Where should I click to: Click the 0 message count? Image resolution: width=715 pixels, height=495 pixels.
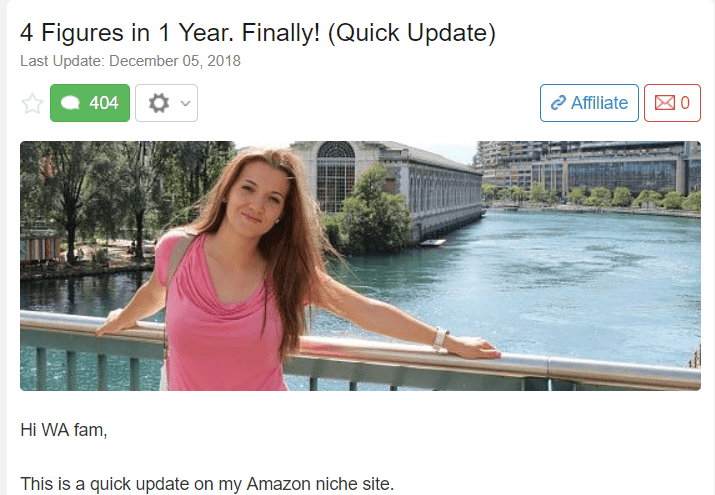pos(684,103)
